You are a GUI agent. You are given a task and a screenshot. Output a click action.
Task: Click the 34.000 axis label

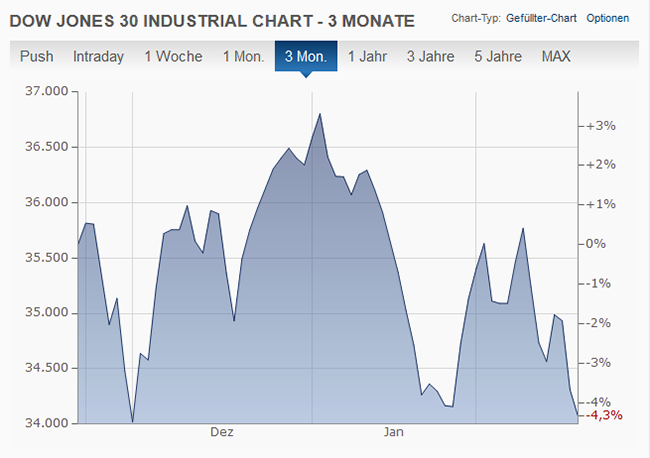point(46,423)
